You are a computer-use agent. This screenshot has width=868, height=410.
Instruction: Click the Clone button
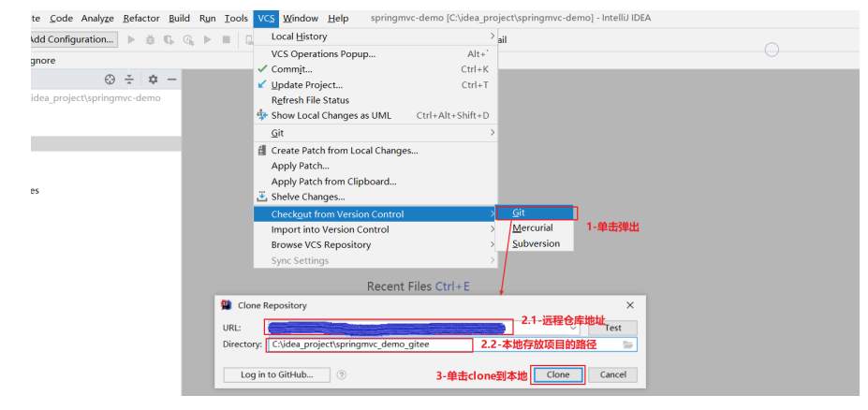click(x=558, y=374)
